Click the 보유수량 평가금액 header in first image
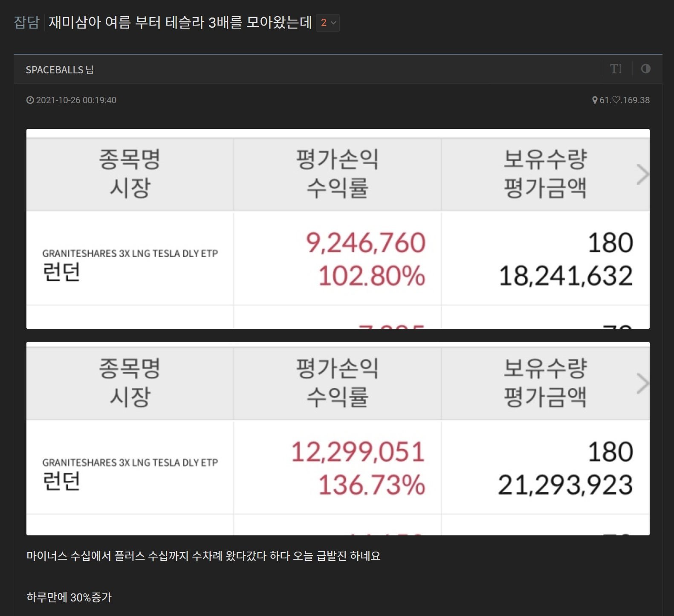Image resolution: width=674 pixels, height=616 pixels. click(545, 174)
